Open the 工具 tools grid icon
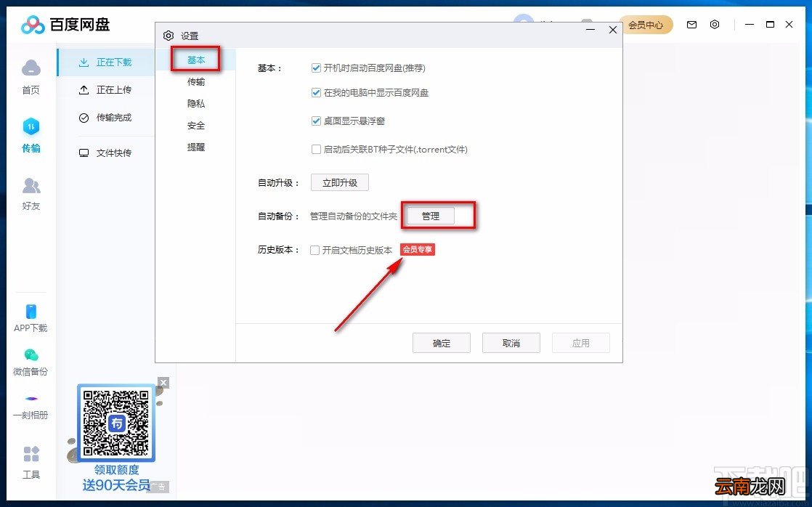The height and width of the screenshot is (507, 812). 31,454
